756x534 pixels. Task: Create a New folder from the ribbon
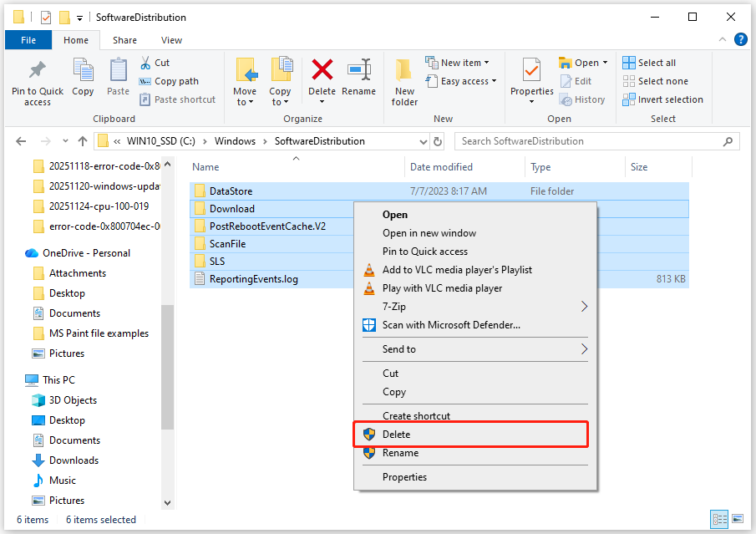[403, 79]
